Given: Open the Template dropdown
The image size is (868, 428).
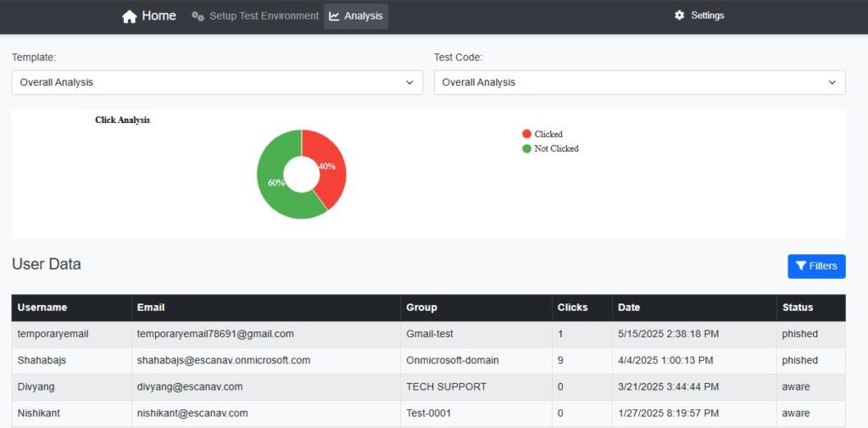Looking at the screenshot, I should tap(217, 82).
